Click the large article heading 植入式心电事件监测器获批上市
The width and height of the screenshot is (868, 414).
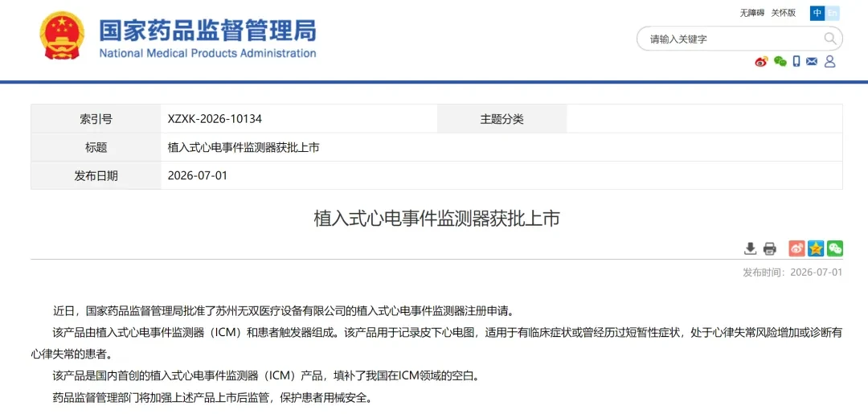coord(436,219)
